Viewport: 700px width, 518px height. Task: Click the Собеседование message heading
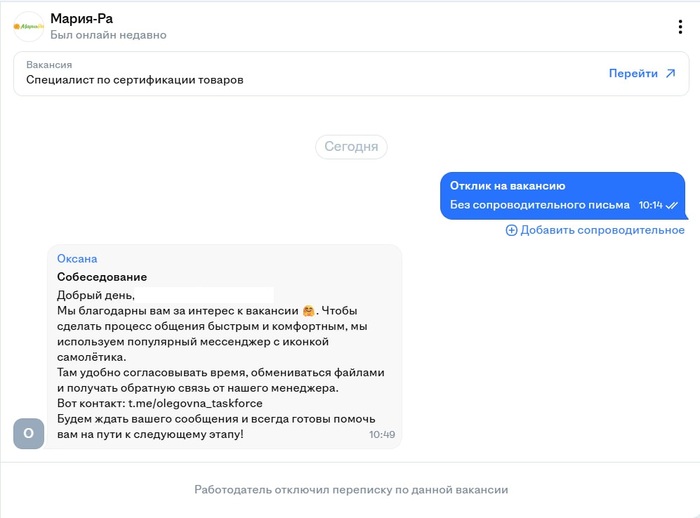tap(102, 276)
